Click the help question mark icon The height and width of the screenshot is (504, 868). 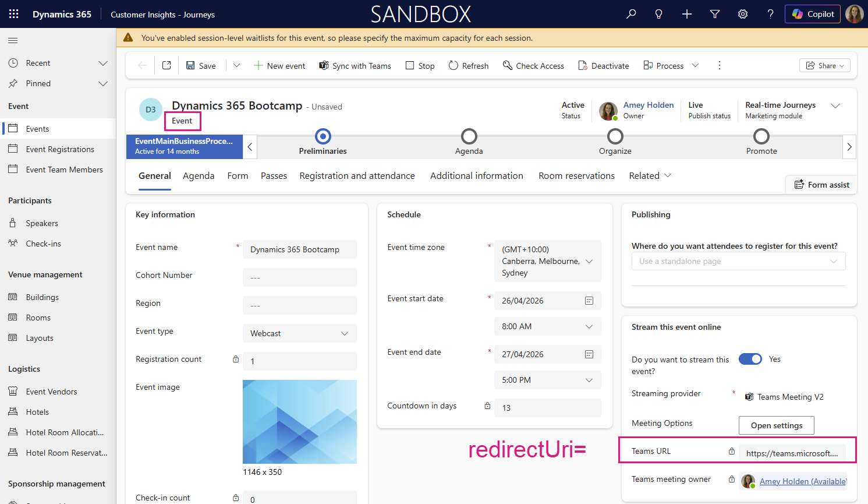pyautogui.click(x=770, y=14)
